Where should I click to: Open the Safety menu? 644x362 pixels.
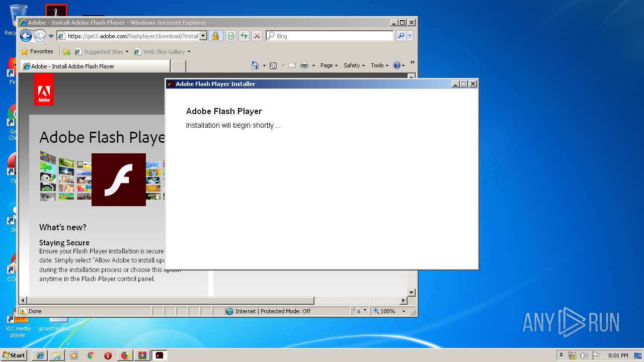click(x=354, y=65)
